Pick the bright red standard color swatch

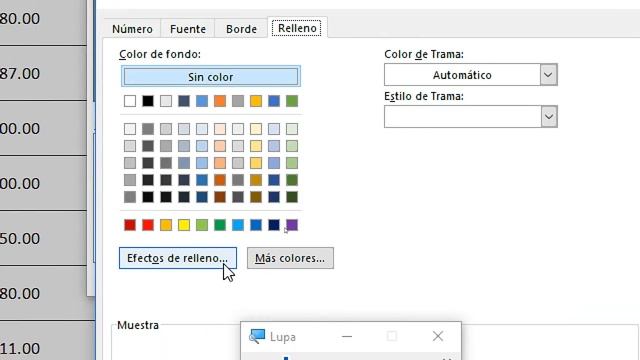coord(148,225)
